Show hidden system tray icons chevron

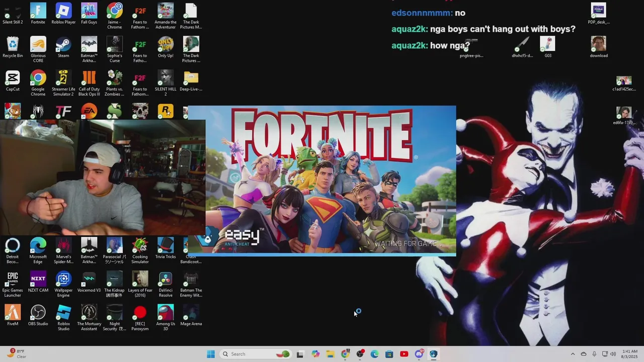(x=573, y=354)
